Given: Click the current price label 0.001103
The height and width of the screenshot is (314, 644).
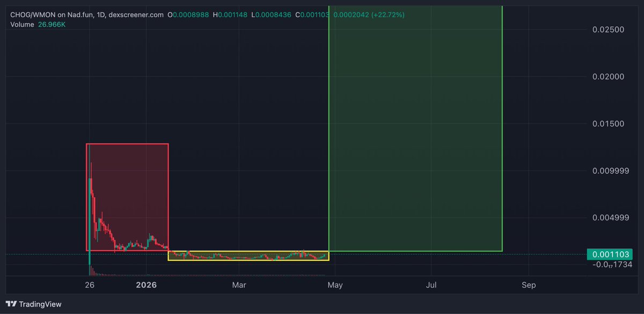Looking at the screenshot, I should pos(610,254).
